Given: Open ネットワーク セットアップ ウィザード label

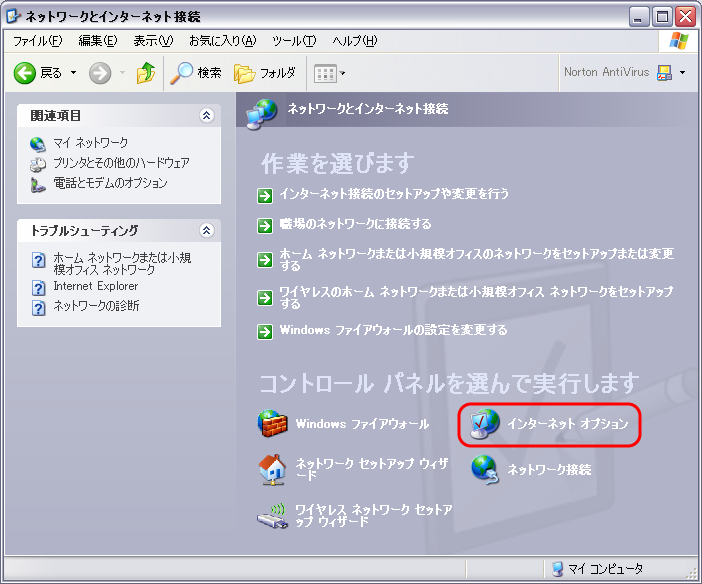Looking at the screenshot, I should [x=372, y=468].
